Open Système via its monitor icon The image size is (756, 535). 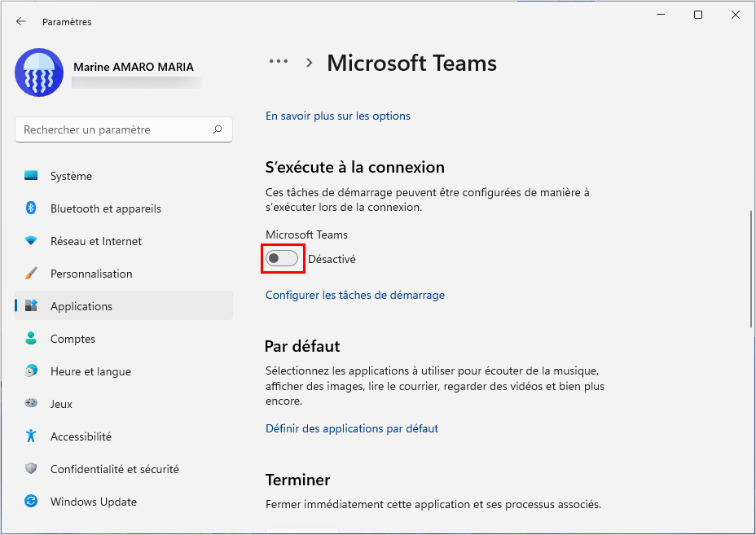(31, 175)
